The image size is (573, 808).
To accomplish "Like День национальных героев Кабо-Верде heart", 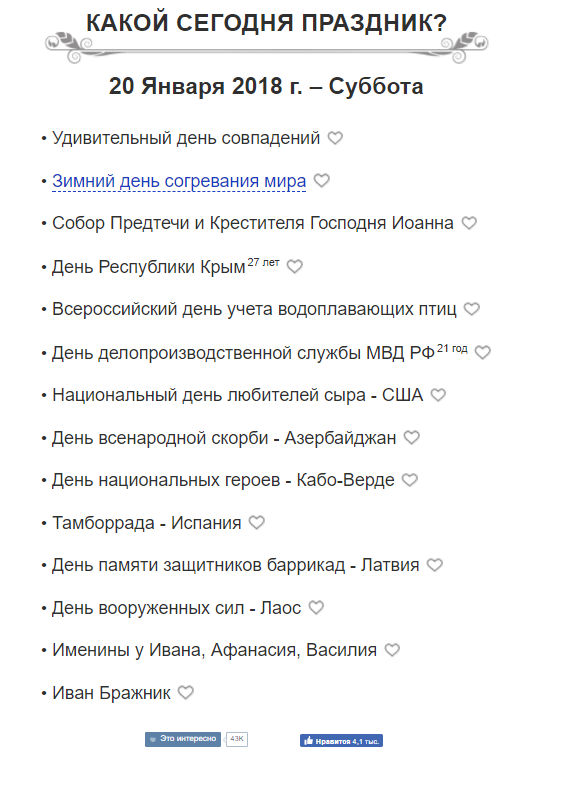I will [410, 480].
